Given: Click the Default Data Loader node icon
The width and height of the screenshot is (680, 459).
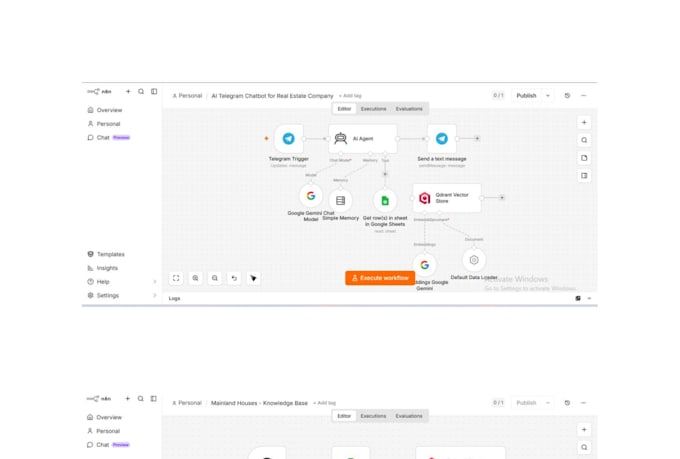Looking at the screenshot, I should point(474,259).
